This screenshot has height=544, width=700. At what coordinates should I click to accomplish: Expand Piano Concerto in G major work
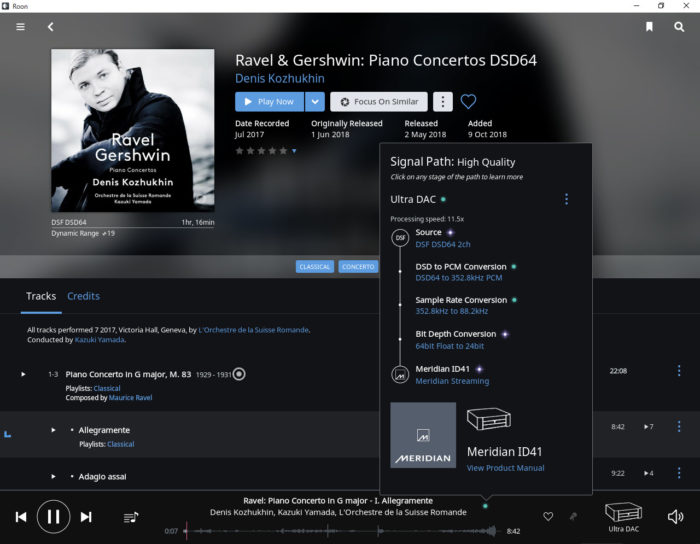[x=23, y=374]
